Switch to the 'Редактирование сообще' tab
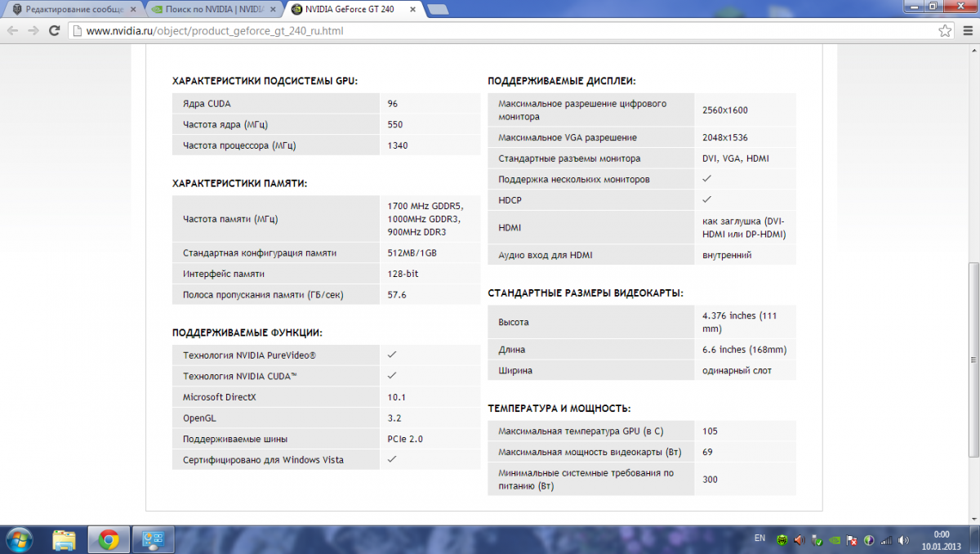 click(x=72, y=11)
